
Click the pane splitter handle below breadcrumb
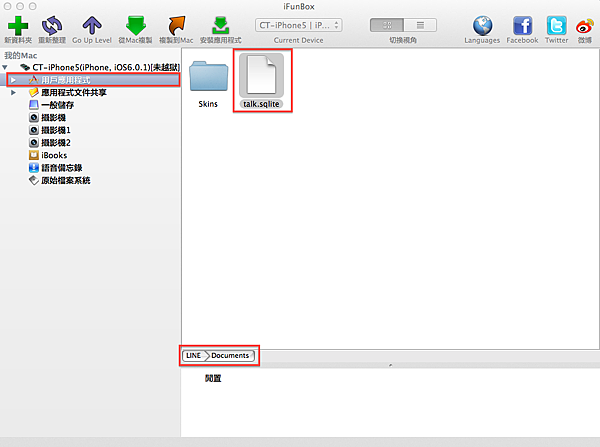coord(390,365)
